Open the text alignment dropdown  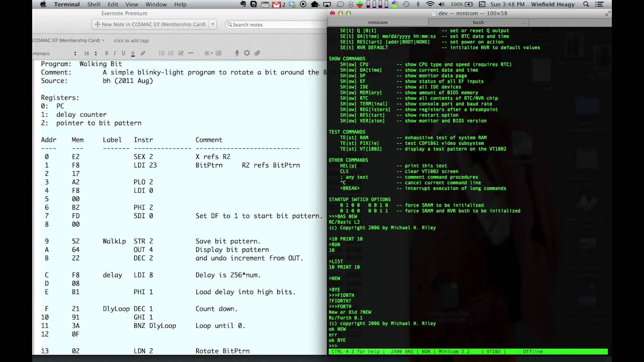tap(208, 53)
